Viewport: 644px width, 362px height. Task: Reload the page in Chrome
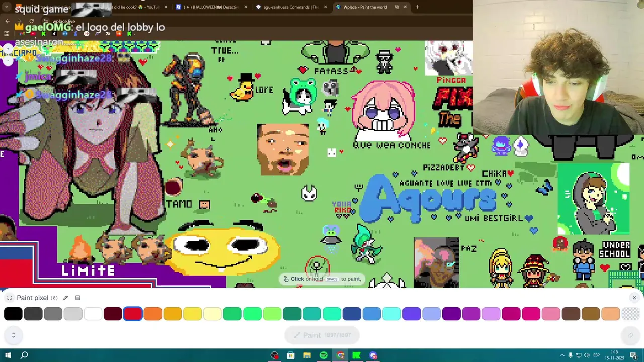[31, 21]
